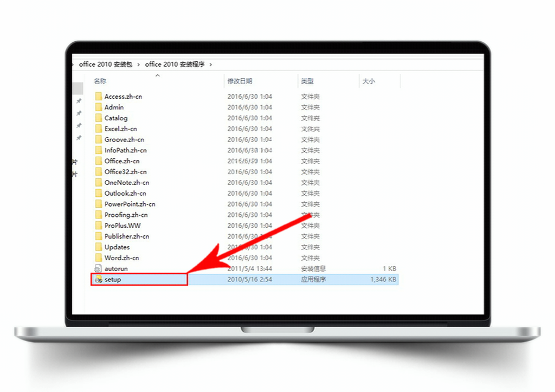Click the Catalog folder icon
555x392 pixels.
99,118
